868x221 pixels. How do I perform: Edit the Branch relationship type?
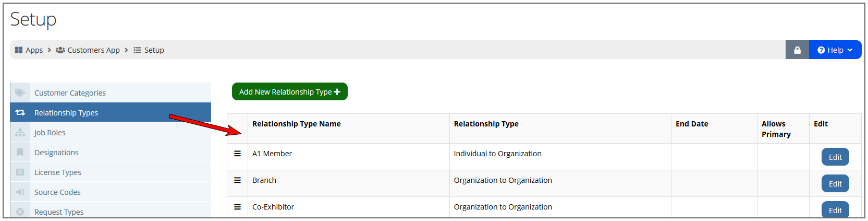point(835,184)
